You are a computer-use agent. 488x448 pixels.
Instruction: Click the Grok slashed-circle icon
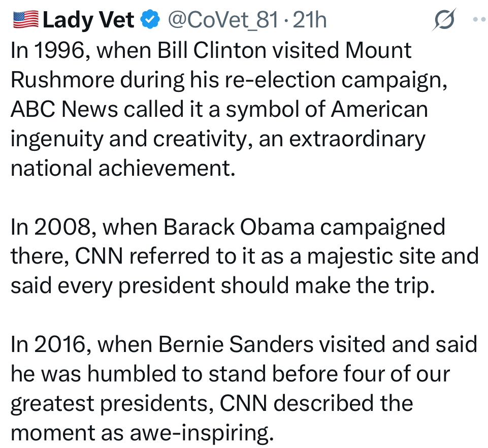444,21
